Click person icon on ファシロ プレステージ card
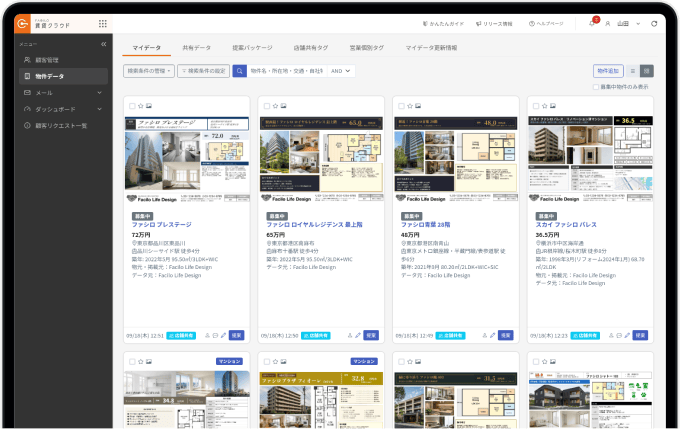The image size is (680, 429). (207, 335)
